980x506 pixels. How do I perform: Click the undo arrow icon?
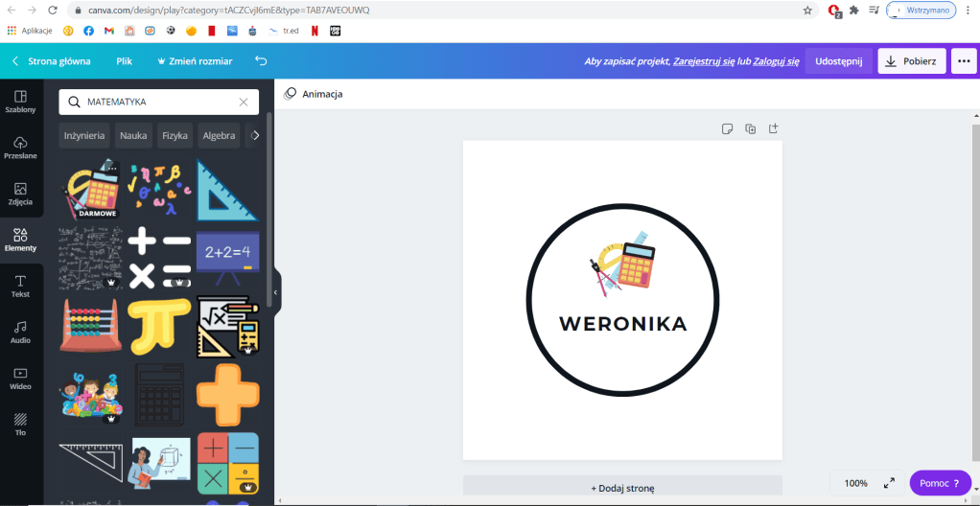261,61
